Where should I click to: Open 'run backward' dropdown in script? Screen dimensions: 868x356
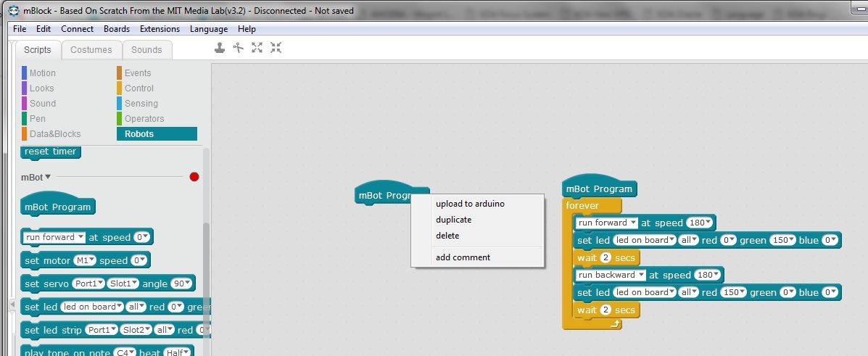click(611, 276)
